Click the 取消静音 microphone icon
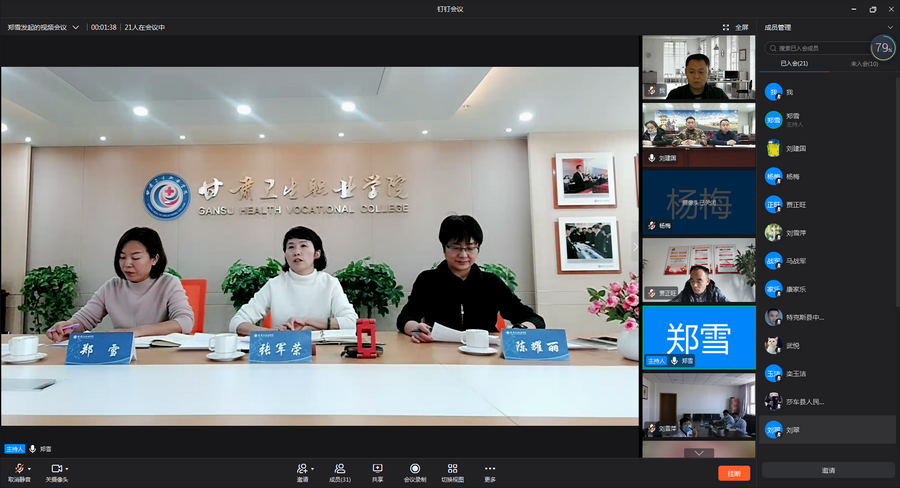Screen dimensions: 900x488 click(17, 468)
